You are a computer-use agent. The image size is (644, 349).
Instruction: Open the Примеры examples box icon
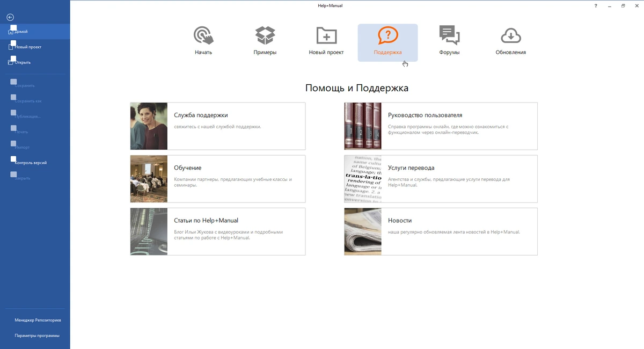tap(265, 35)
